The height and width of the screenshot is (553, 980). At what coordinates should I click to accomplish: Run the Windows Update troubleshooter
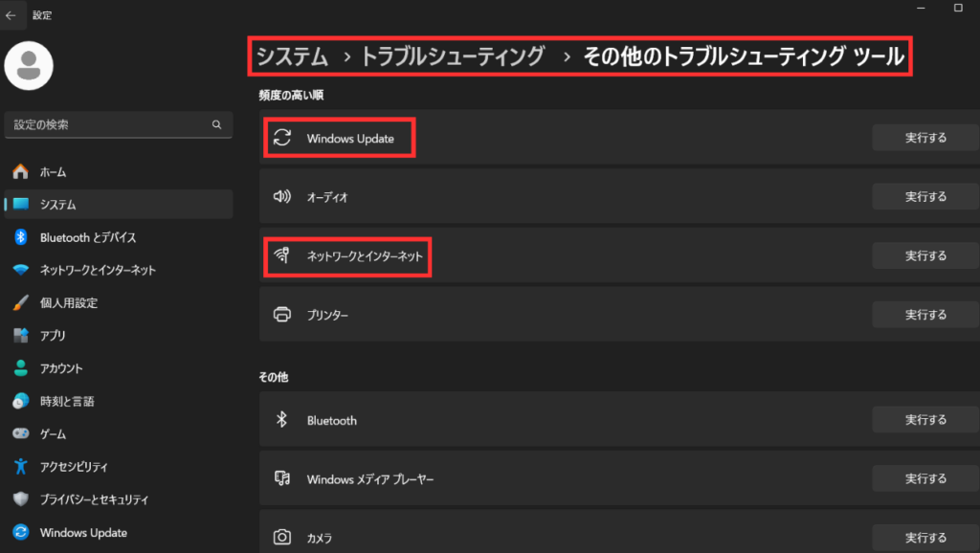[925, 138]
